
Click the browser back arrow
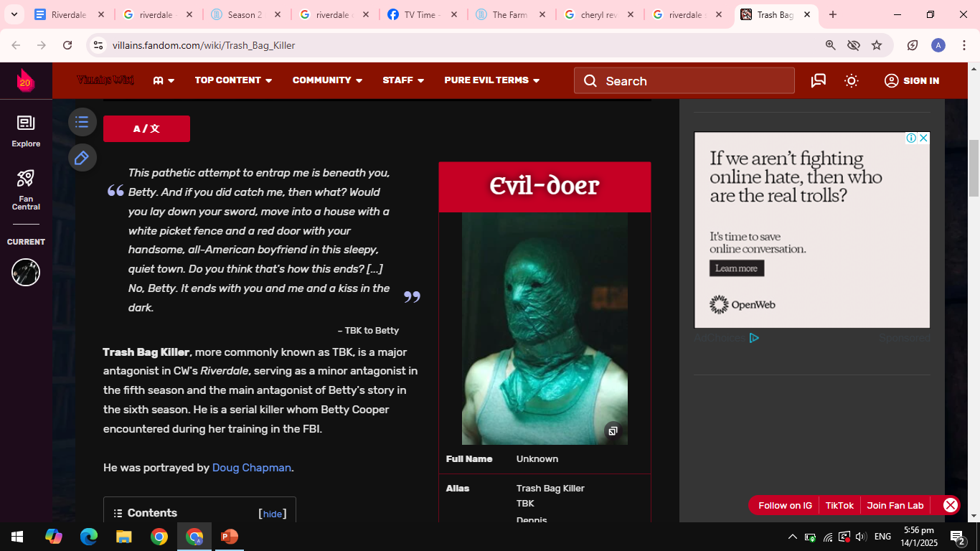pos(16,45)
